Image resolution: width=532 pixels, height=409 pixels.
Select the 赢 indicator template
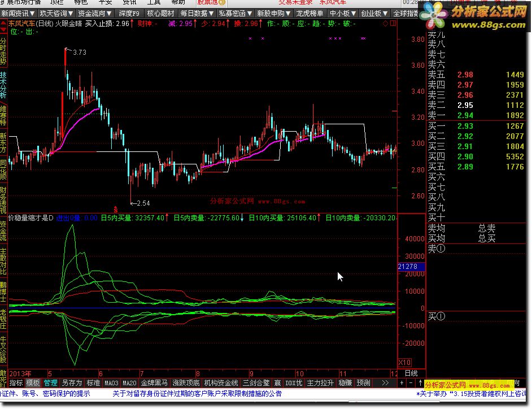pos(277,383)
